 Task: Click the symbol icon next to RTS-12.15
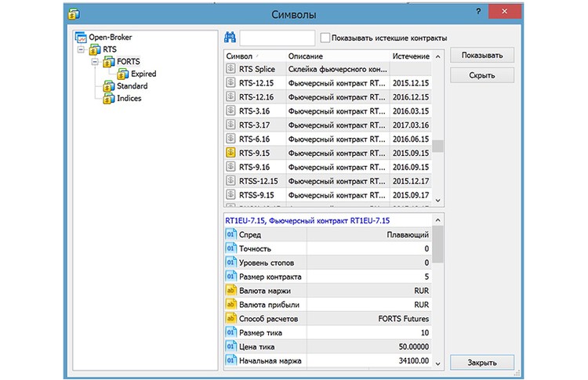click(230, 82)
